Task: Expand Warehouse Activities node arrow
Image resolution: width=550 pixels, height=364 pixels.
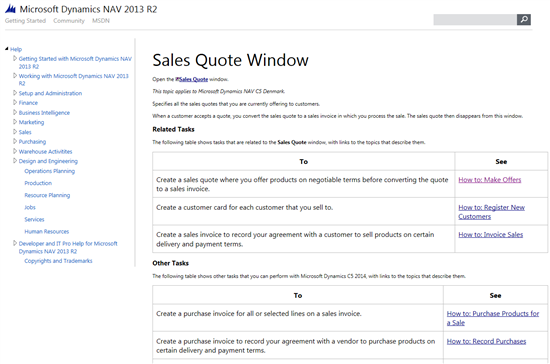Action: 15,151
